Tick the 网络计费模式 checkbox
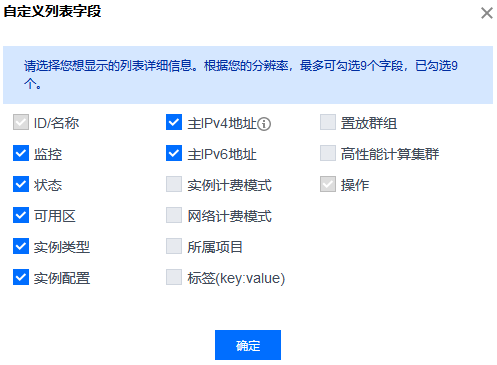This screenshot has width=497, height=365. [x=174, y=215]
